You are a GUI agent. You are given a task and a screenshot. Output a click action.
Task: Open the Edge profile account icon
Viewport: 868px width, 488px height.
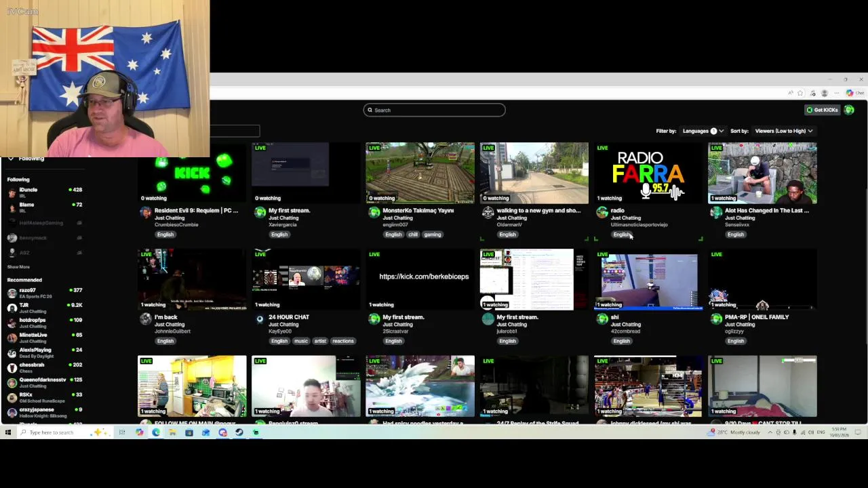coord(825,93)
